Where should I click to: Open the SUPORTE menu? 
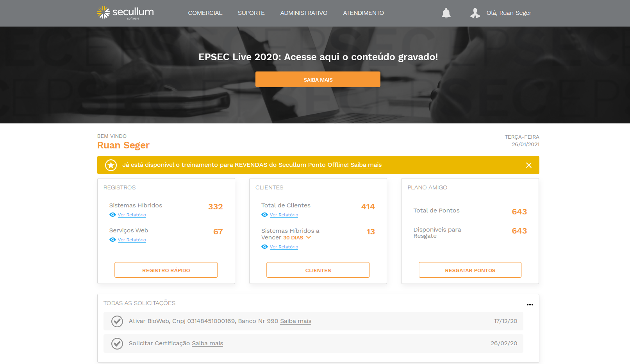[251, 13]
